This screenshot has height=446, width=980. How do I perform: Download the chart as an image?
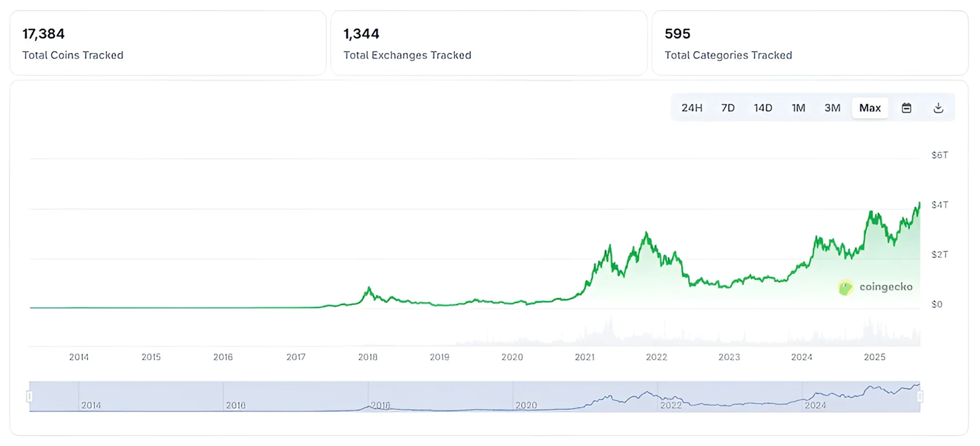(939, 108)
